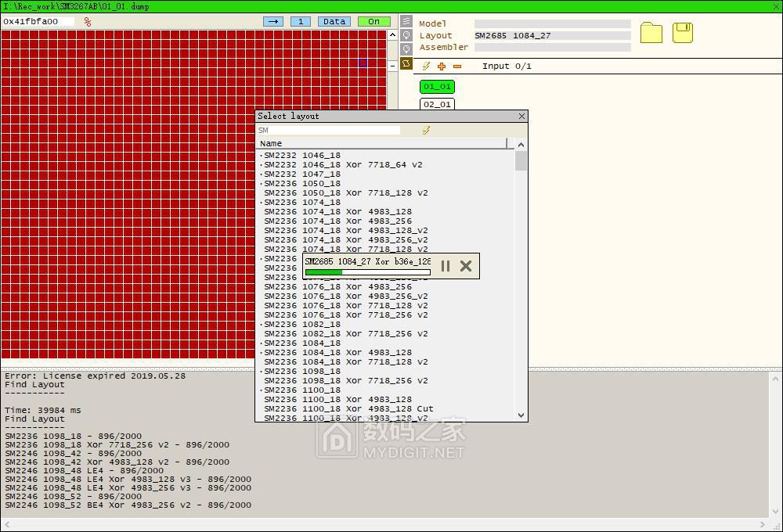Viewport: 783px width, 532px height.
Task: Click the log panel horizontal scrollbar
Action: 384,524
